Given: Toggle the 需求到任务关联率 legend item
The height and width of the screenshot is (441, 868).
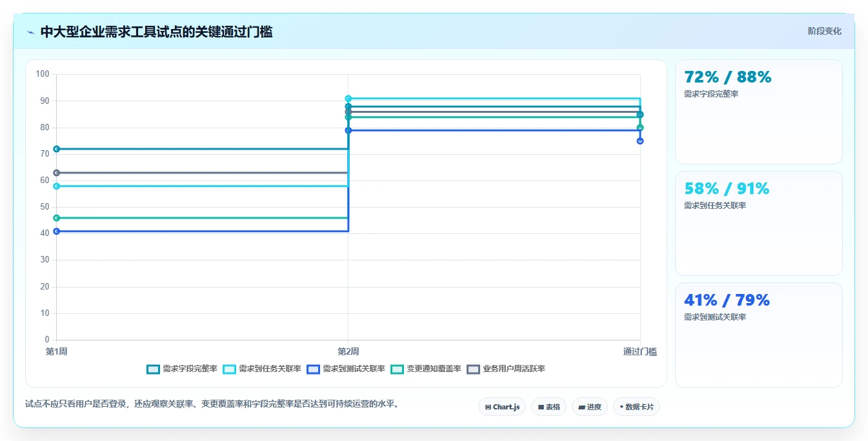Looking at the screenshot, I should coord(262,369).
